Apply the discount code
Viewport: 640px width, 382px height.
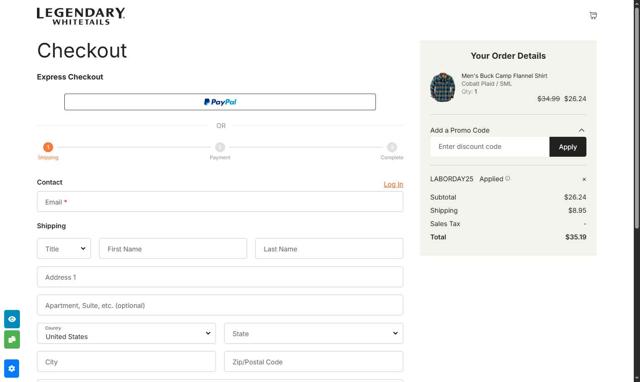(567, 147)
